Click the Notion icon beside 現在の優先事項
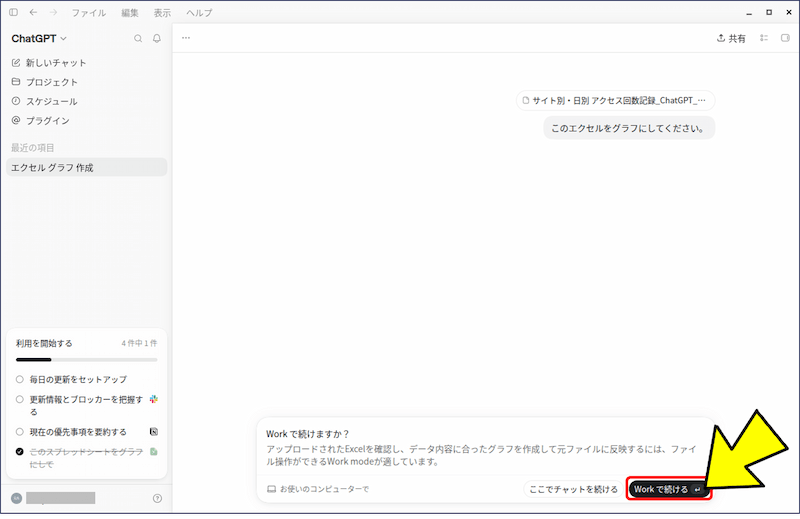The width and height of the screenshot is (800, 519). click(x=154, y=432)
